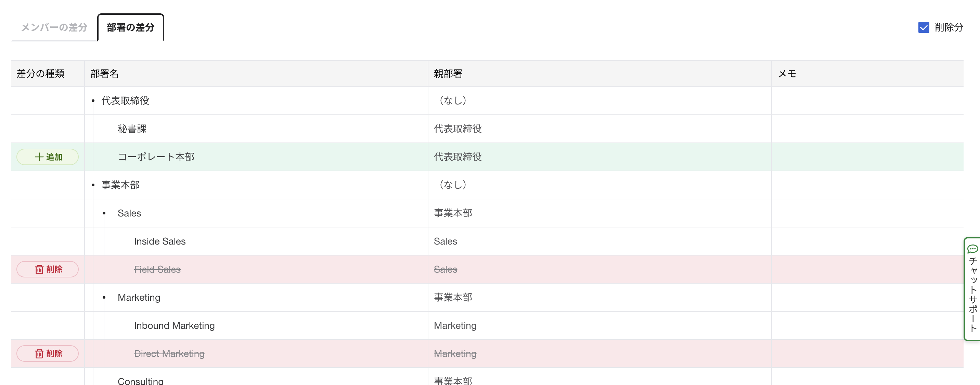The image size is (980, 385).
Task: Collapse the 事業本部 tree bullet
Action: point(93,185)
